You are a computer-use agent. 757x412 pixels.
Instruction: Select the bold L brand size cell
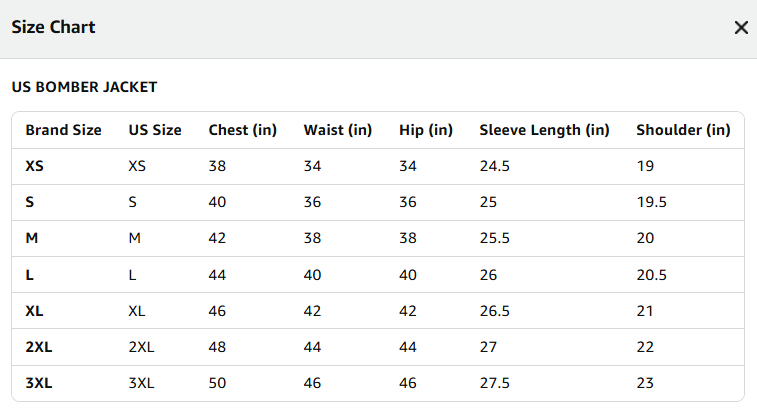29,275
